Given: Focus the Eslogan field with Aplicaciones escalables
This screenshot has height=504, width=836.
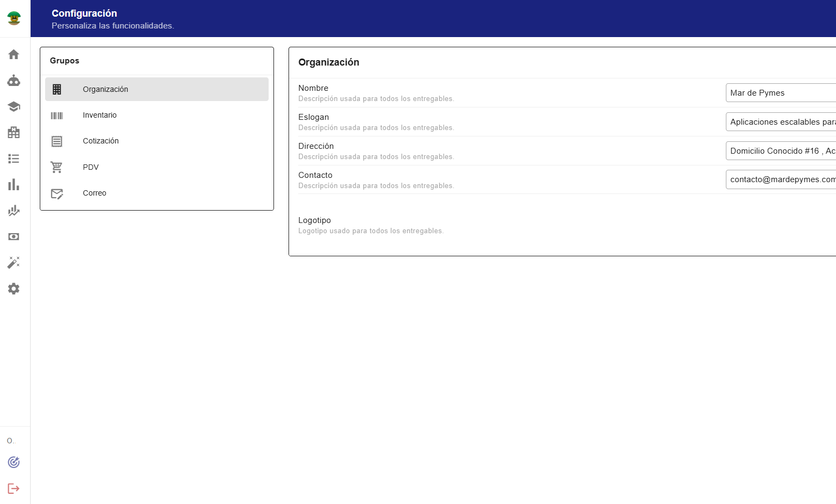Looking at the screenshot, I should 781,122.
